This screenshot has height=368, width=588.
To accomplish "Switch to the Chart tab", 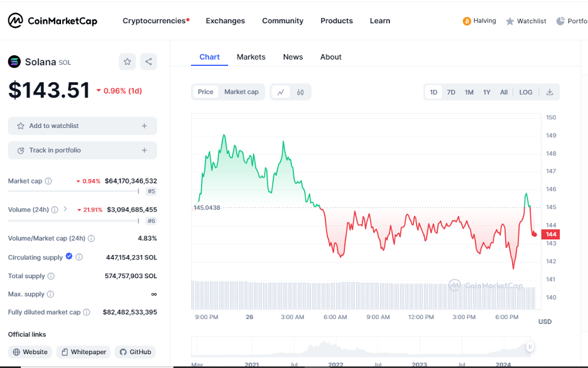I will pyautogui.click(x=210, y=57).
